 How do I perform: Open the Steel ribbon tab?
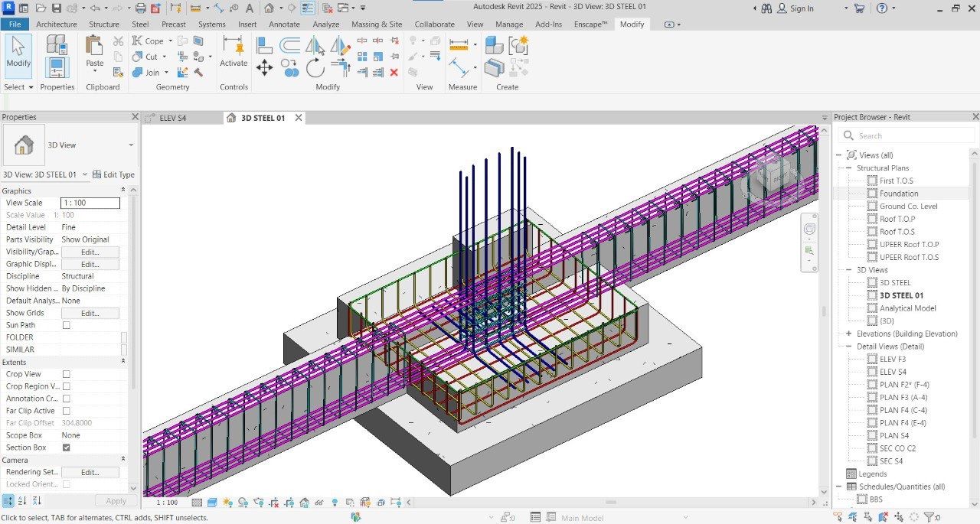point(140,24)
